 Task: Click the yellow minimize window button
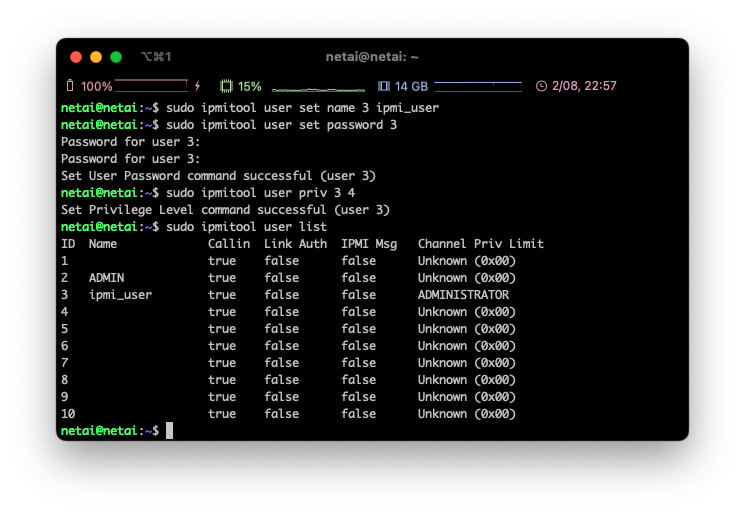[96, 57]
